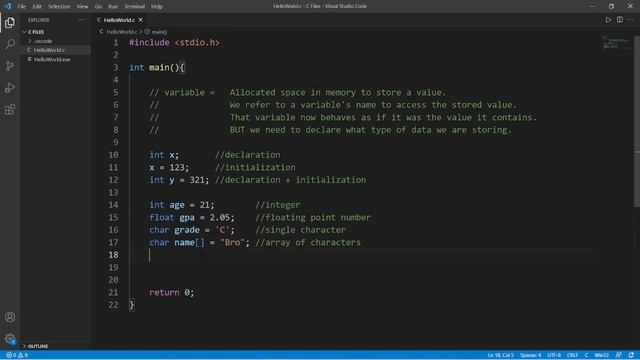Screen dimensions: 640x360
Task: Open the Selection menu
Action: pyautogui.click(x=59, y=7)
